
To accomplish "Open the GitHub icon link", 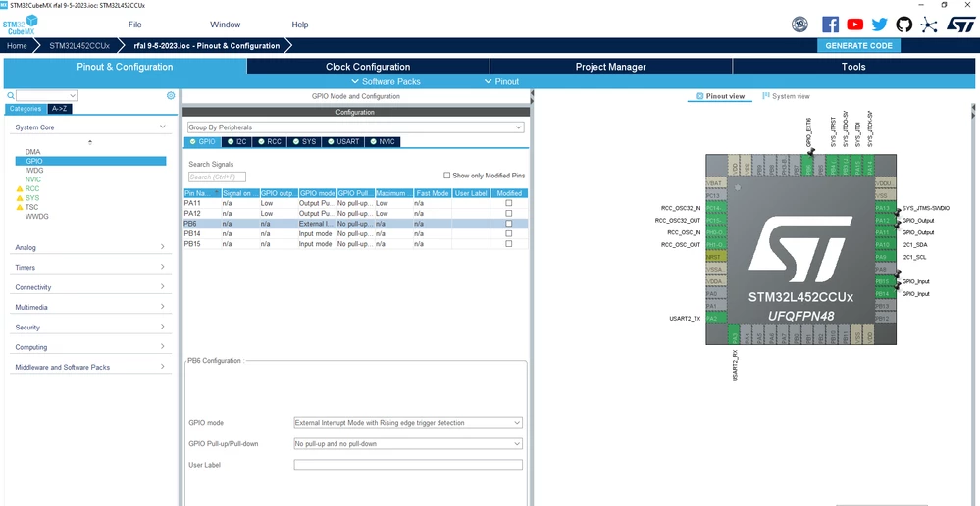I will pyautogui.click(x=903, y=25).
